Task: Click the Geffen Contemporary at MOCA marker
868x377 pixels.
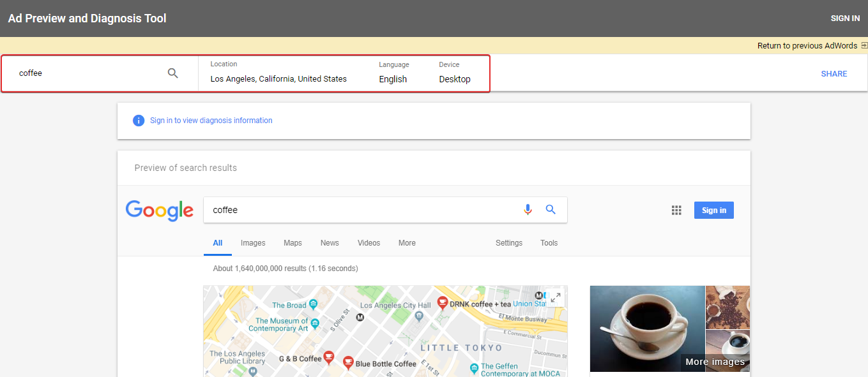Action: pos(473,368)
